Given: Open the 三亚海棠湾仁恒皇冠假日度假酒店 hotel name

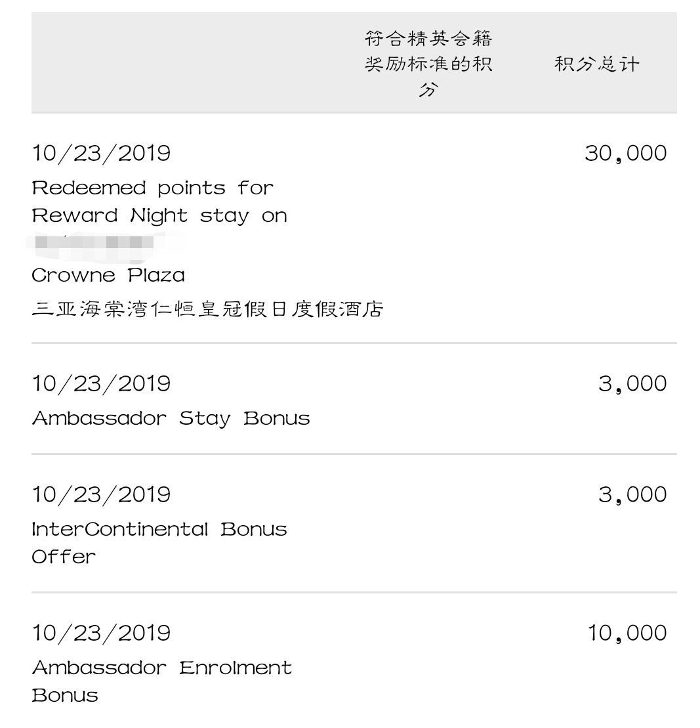Looking at the screenshot, I should coord(207,309).
